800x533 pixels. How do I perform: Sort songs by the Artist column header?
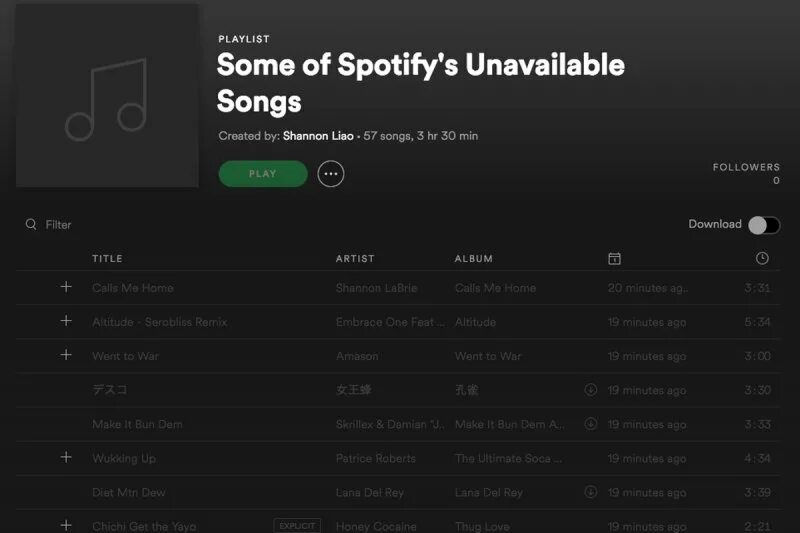pyautogui.click(x=355, y=259)
